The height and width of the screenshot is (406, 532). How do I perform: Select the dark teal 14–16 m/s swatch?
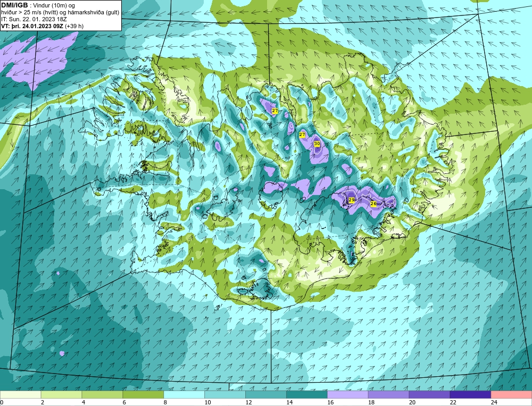307,395
